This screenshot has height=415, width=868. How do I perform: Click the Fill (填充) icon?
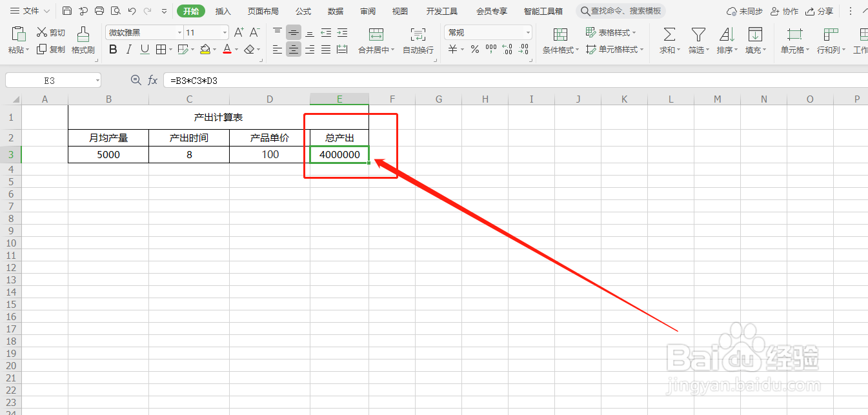(755, 34)
